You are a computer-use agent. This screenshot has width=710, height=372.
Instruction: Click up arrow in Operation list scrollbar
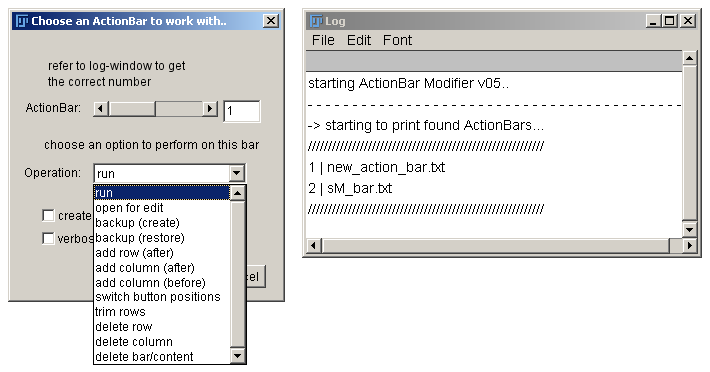click(x=238, y=193)
